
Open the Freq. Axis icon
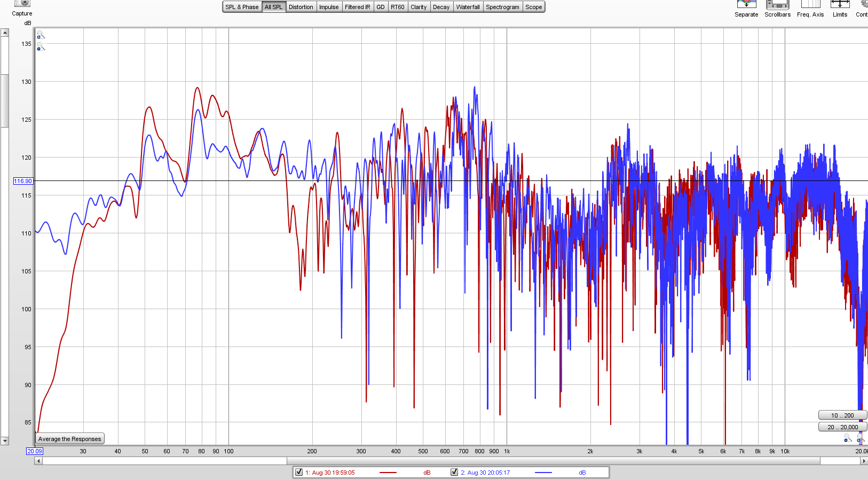810,5
